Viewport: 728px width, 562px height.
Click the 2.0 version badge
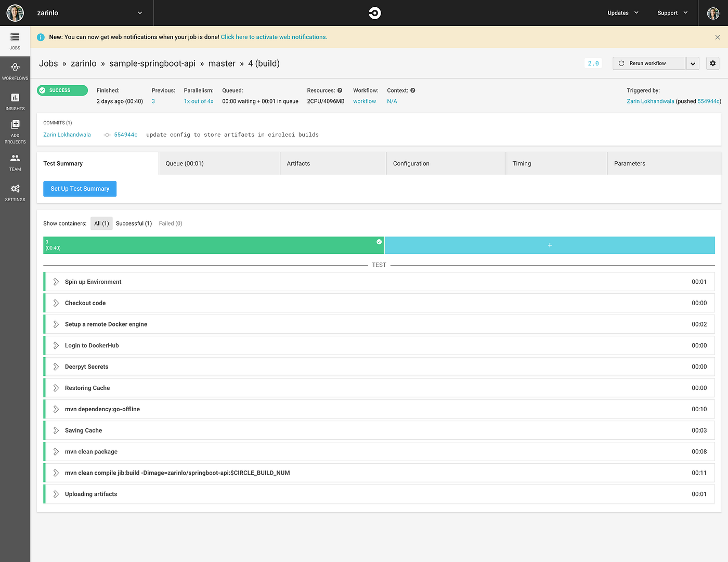(x=593, y=63)
